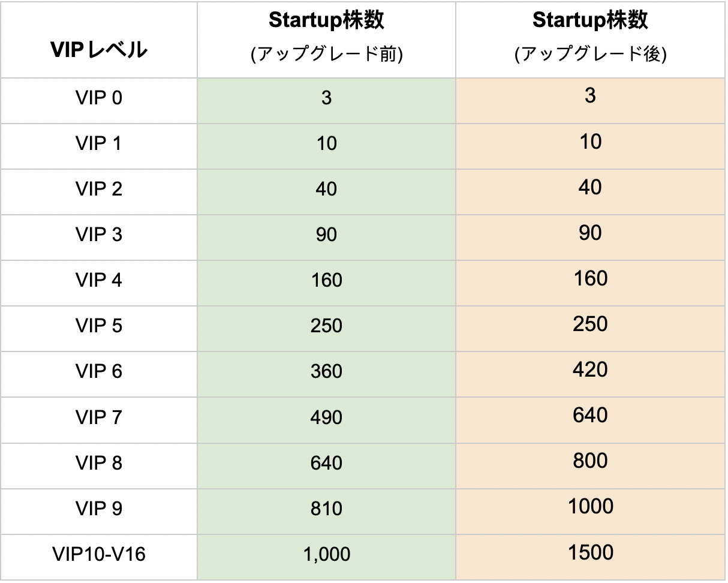Select the green cell showing 360
The height and width of the screenshot is (583, 728).
coord(326,371)
